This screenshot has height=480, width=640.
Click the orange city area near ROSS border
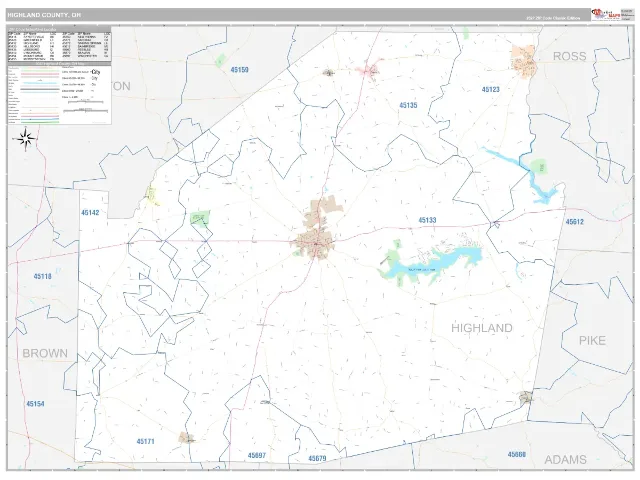pos(523,60)
